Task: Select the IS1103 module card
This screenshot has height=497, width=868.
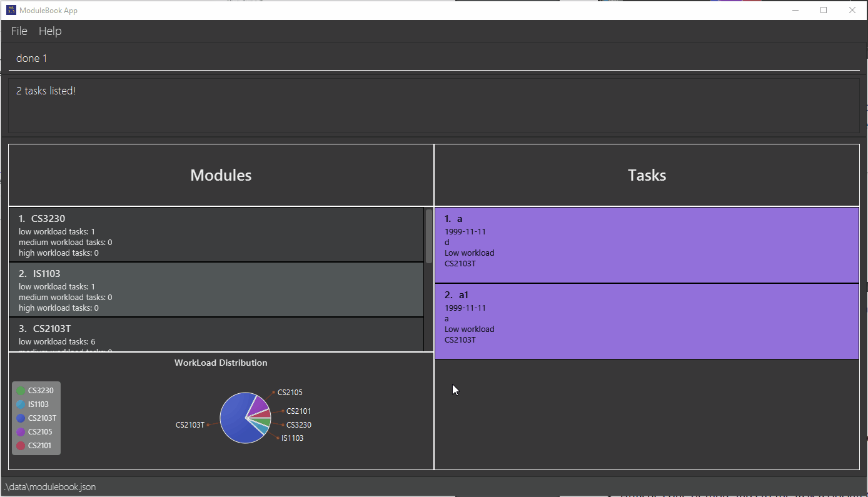Action: tap(216, 290)
